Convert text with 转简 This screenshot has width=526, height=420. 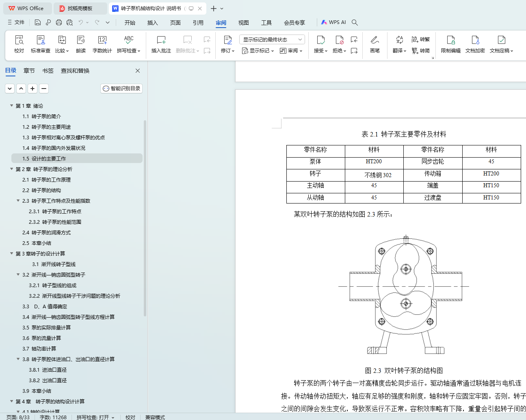point(421,51)
